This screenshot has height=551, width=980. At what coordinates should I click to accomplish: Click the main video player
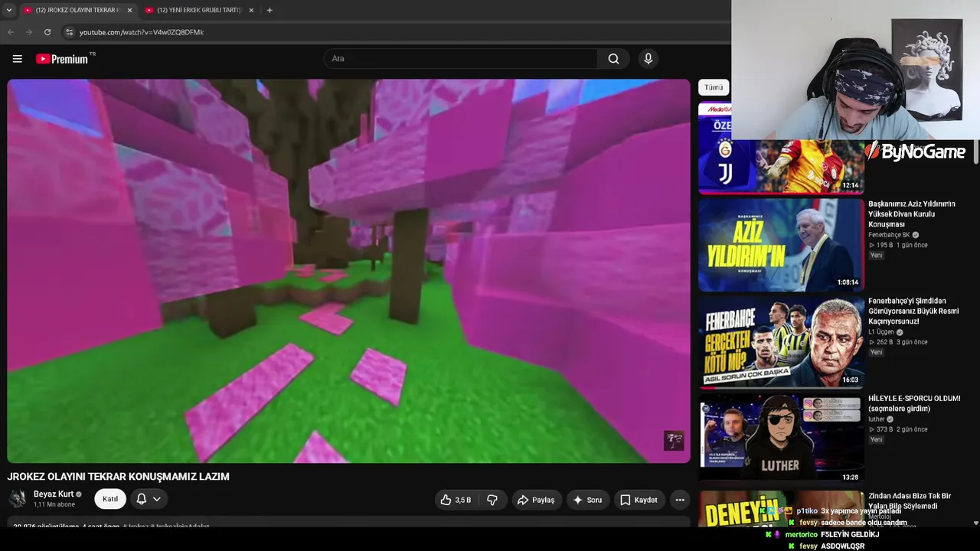tap(348, 271)
